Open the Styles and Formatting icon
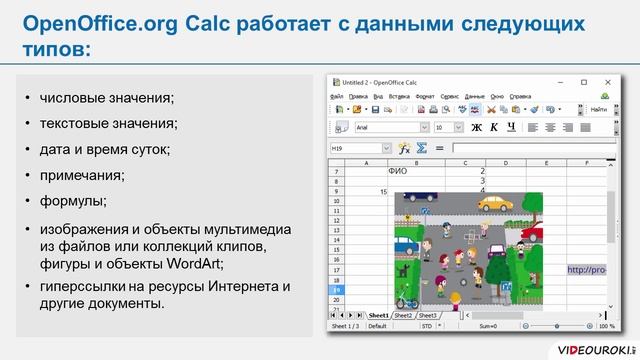Screen dimensions: 640x360 [341, 127]
